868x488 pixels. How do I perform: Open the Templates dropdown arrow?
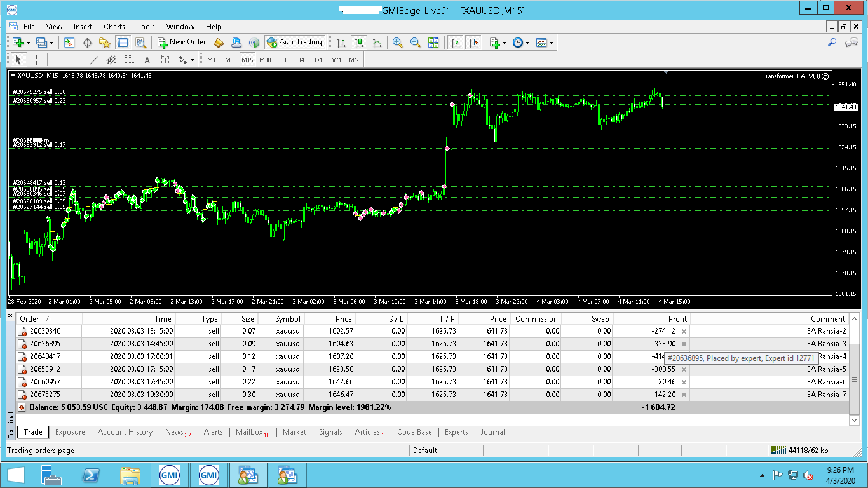[551, 43]
